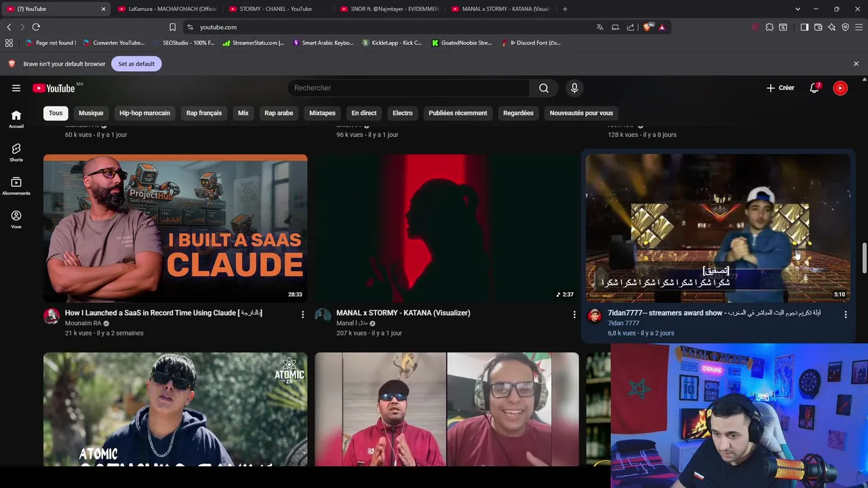
Task: Click the Créer button
Action: click(x=781, y=88)
